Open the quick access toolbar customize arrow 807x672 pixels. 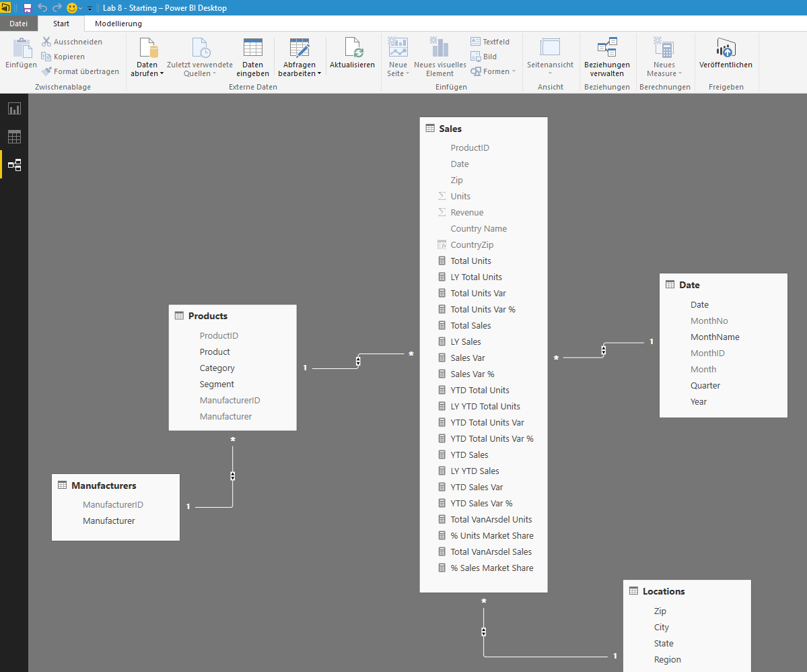coord(90,8)
